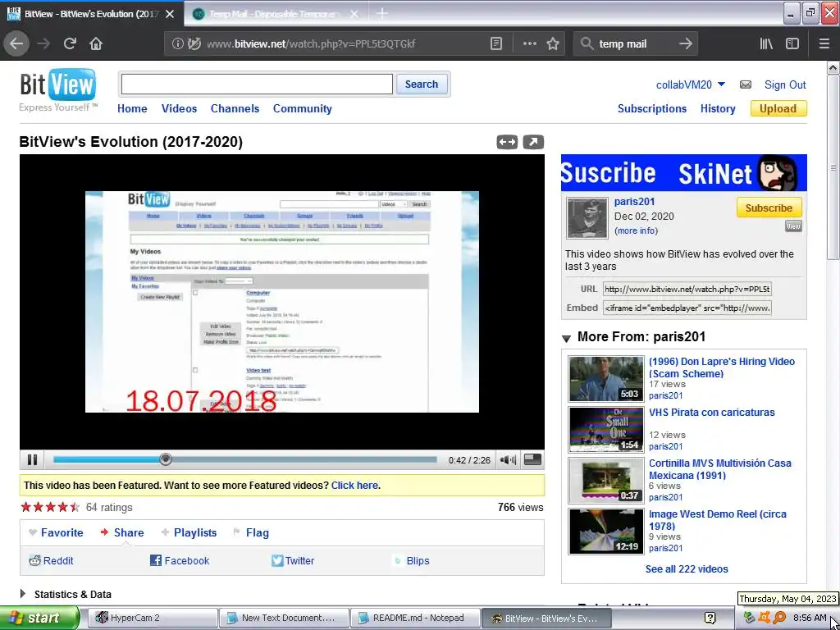Bookmark this page with the star icon

pyautogui.click(x=553, y=44)
